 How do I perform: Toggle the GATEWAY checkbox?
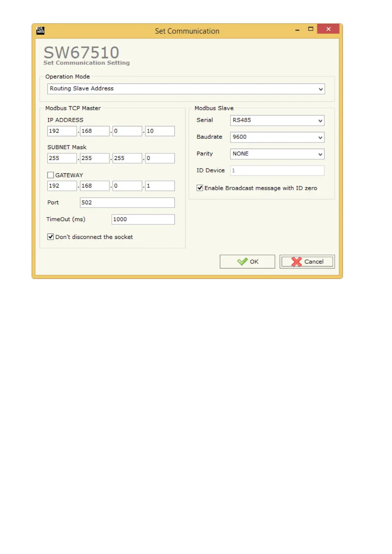click(50, 175)
